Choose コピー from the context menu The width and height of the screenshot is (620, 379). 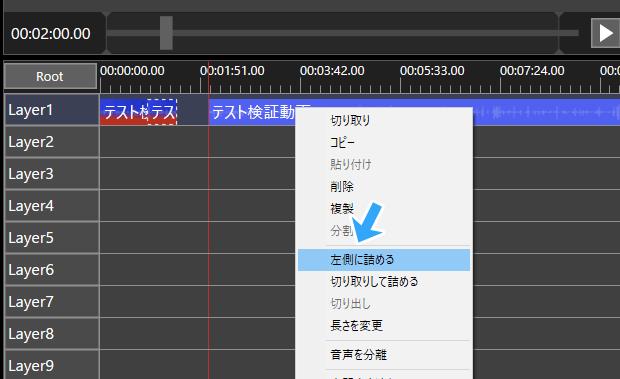point(384,142)
